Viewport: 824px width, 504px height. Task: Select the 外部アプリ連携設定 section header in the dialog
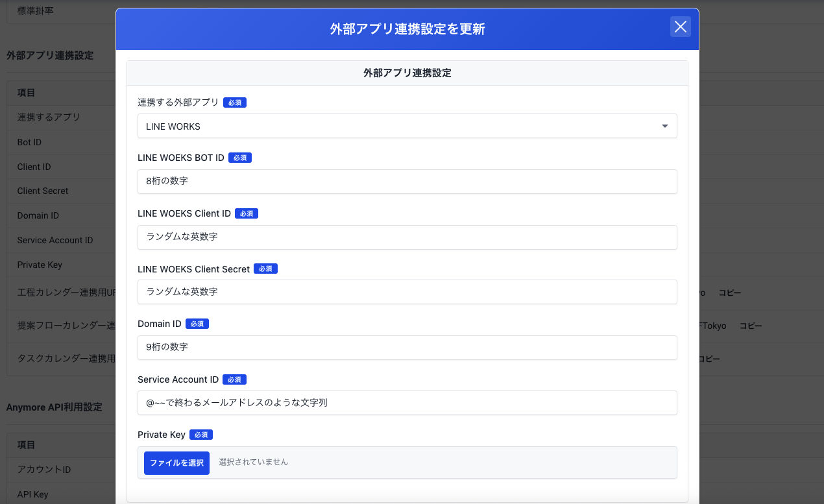pyautogui.click(x=407, y=73)
